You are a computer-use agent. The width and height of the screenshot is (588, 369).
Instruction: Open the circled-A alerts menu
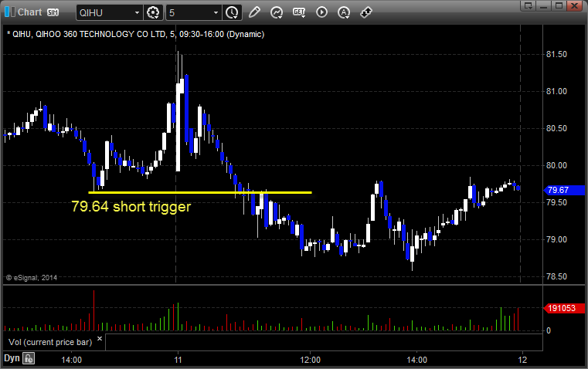[344, 12]
